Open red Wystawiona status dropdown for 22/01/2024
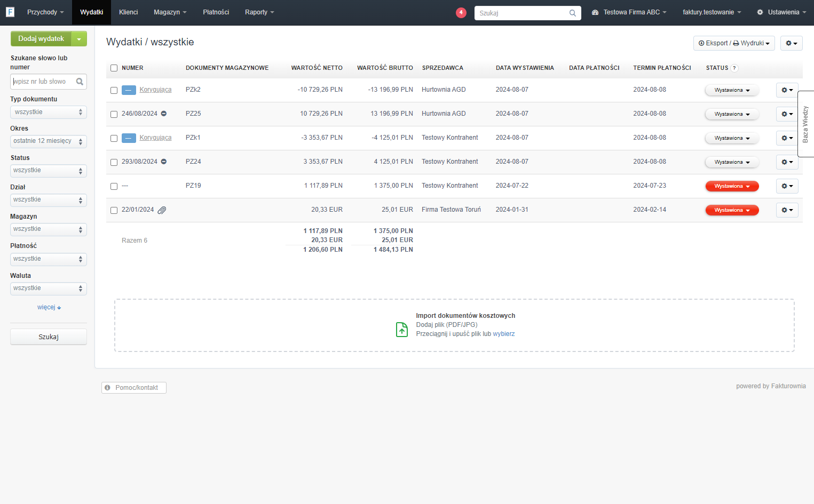The image size is (814, 504). (x=732, y=210)
